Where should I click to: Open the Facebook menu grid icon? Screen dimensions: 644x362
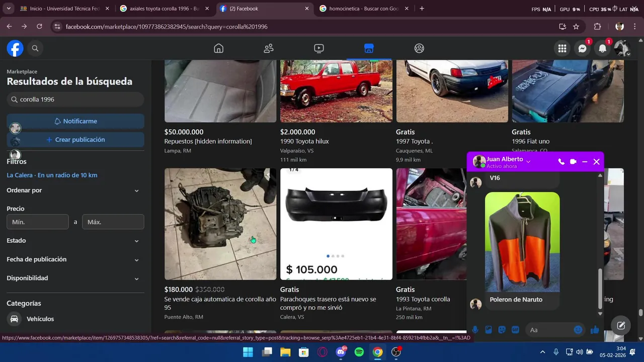tap(562, 48)
